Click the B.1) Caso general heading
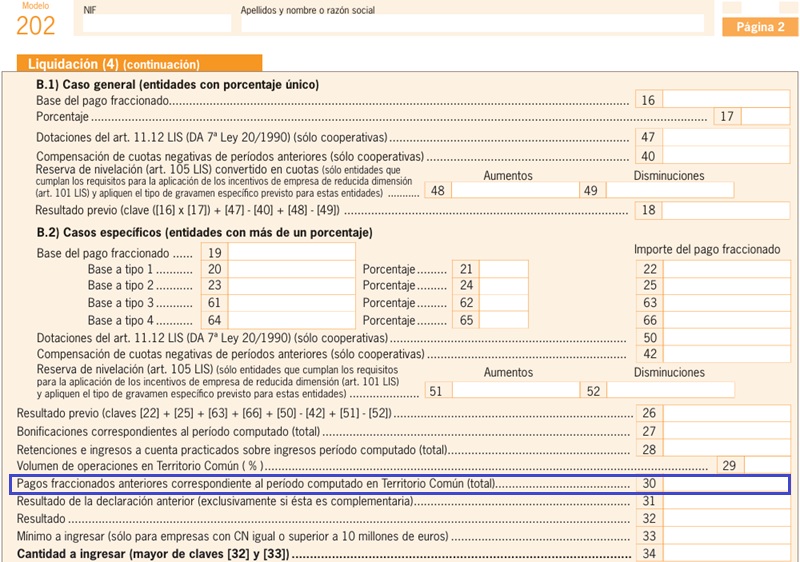This screenshot has width=800, height=562. click(178, 84)
